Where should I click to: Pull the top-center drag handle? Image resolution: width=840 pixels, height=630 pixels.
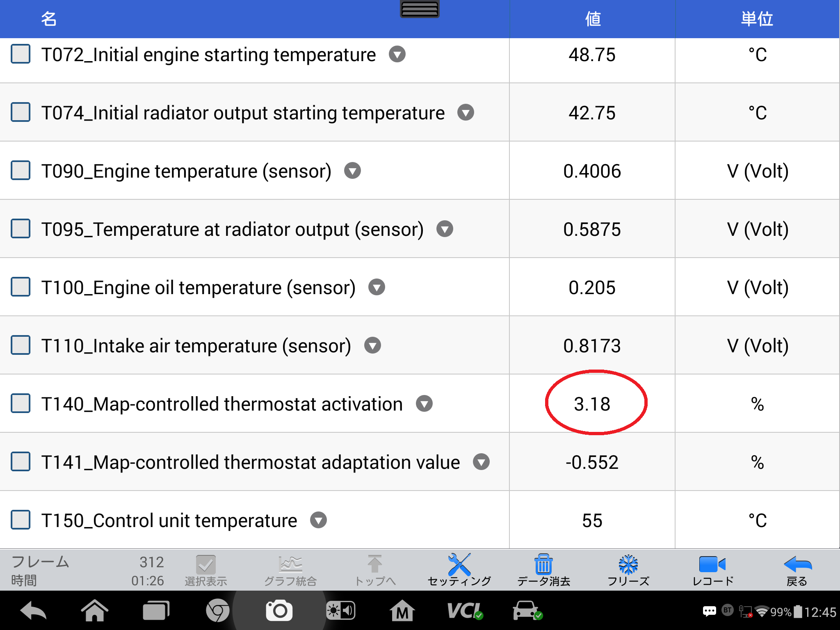(x=420, y=9)
